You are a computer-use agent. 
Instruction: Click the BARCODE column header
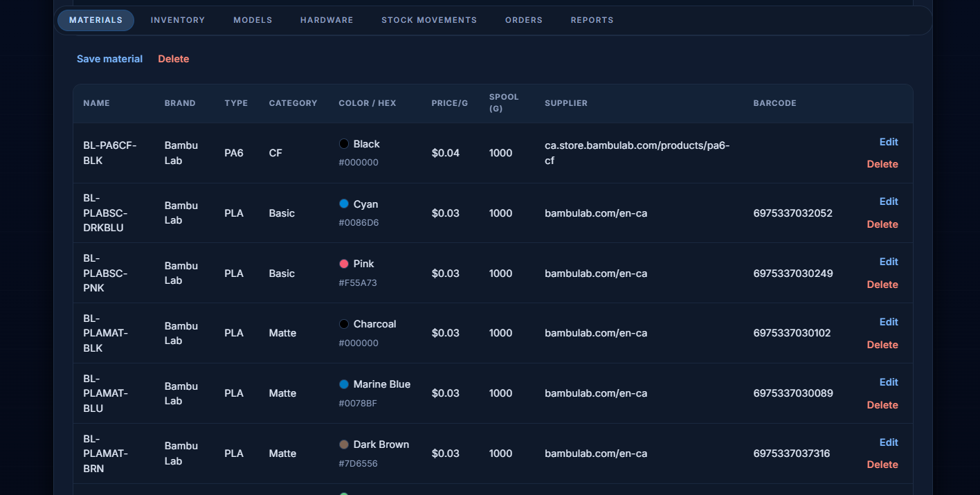tap(775, 103)
